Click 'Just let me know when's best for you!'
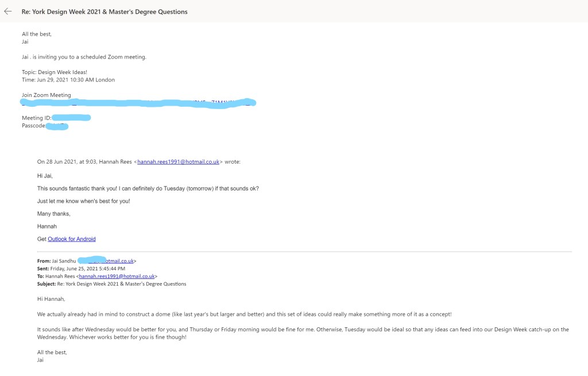Viewport: 588px width, 376px height. click(x=84, y=201)
